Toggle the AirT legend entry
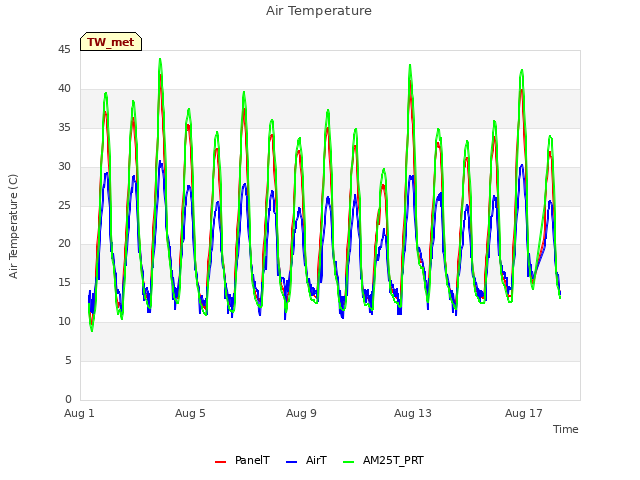The height and width of the screenshot is (480, 640). (306, 460)
